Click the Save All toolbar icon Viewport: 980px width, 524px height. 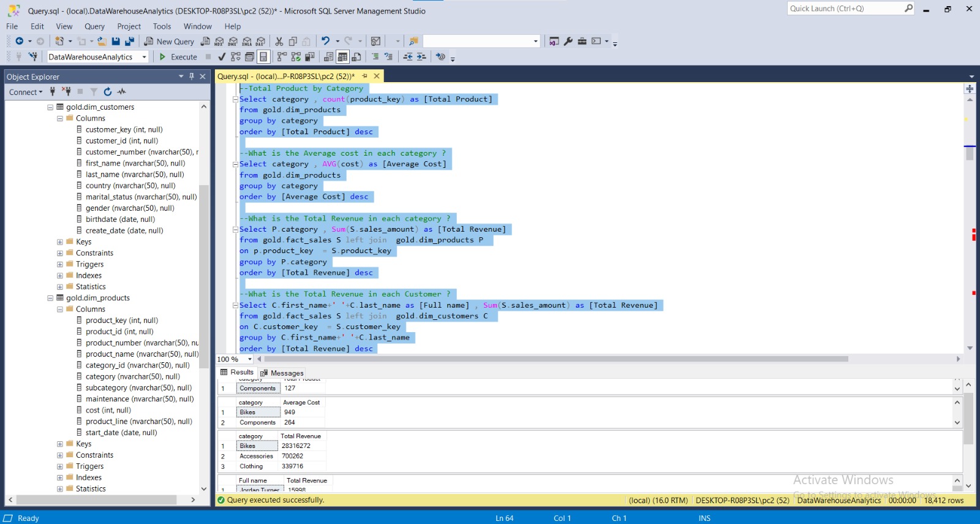coord(129,41)
